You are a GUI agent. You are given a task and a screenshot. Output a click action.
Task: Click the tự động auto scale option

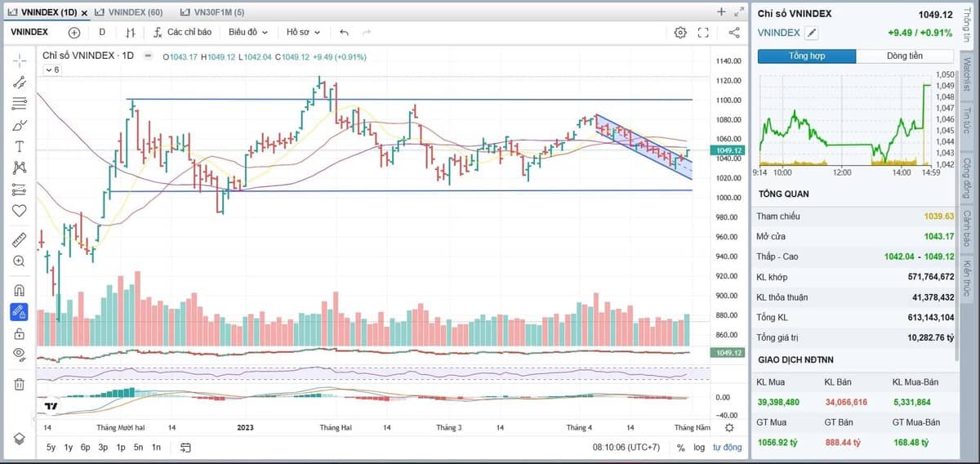[x=727, y=448]
